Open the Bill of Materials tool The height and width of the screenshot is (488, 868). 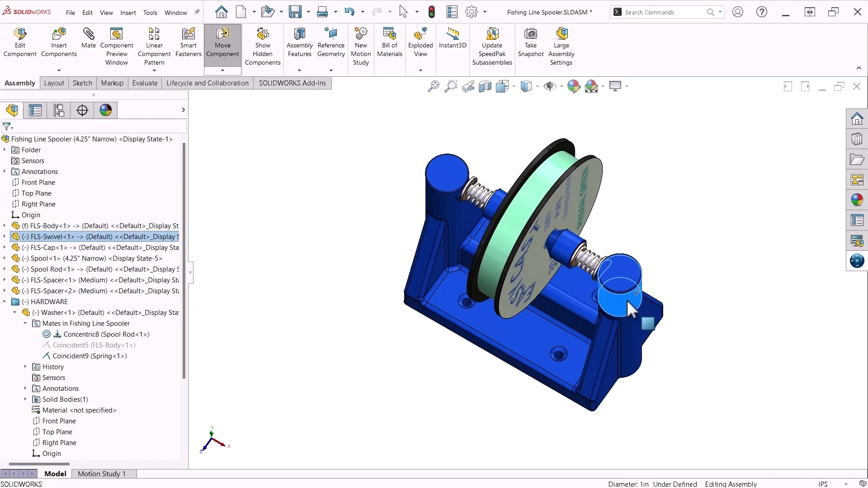pos(390,43)
